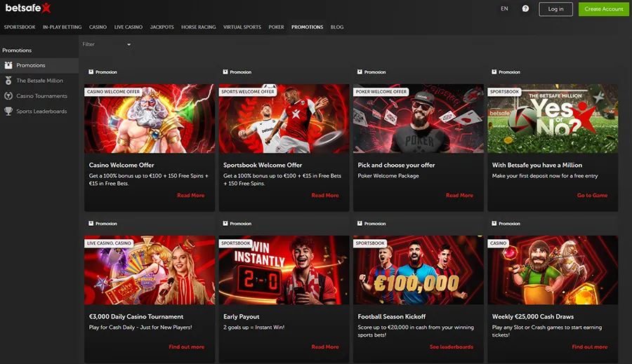Select the Promotions nav tab

click(307, 27)
